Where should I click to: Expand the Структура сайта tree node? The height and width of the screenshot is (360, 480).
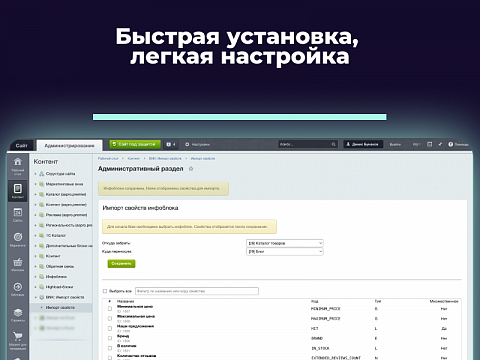[x=35, y=174]
